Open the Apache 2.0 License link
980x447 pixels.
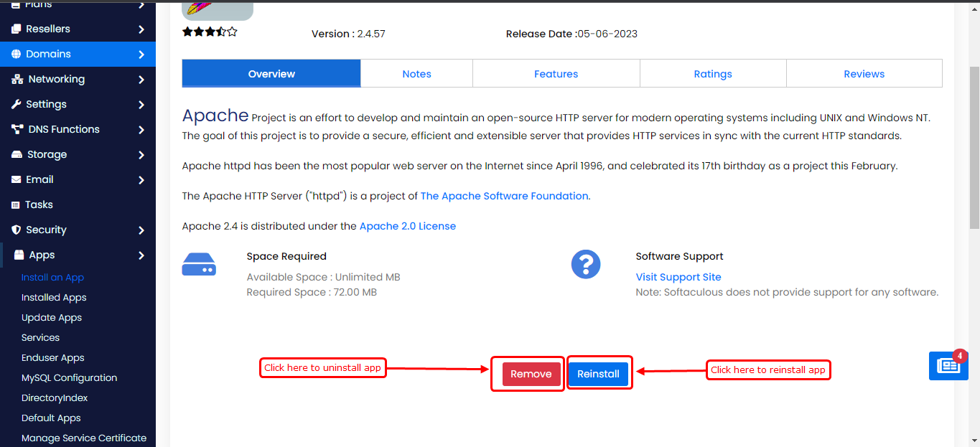407,226
